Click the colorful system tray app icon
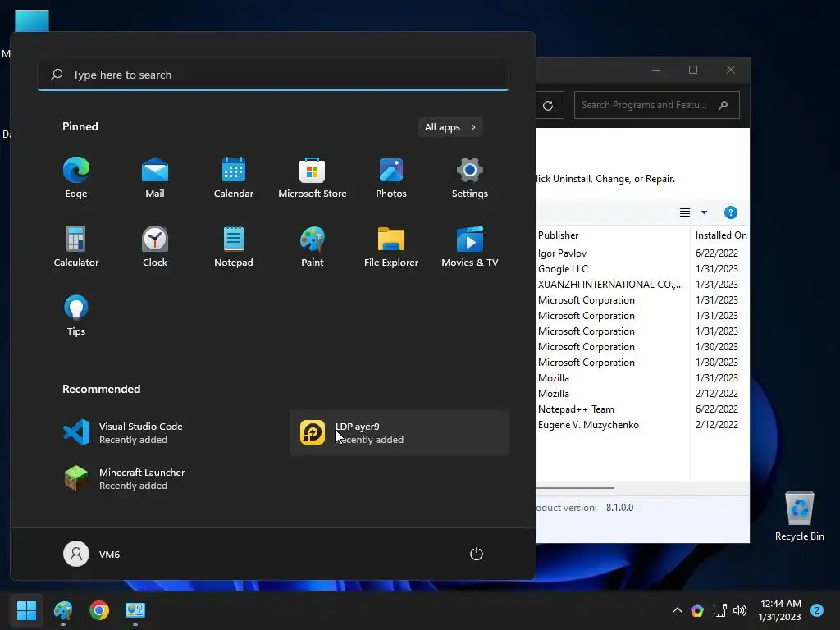The width and height of the screenshot is (840, 630). tap(697, 610)
